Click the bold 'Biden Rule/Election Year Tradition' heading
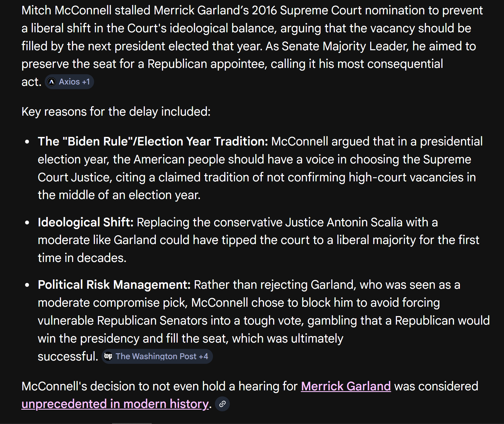The width and height of the screenshot is (504, 424). 153,141
